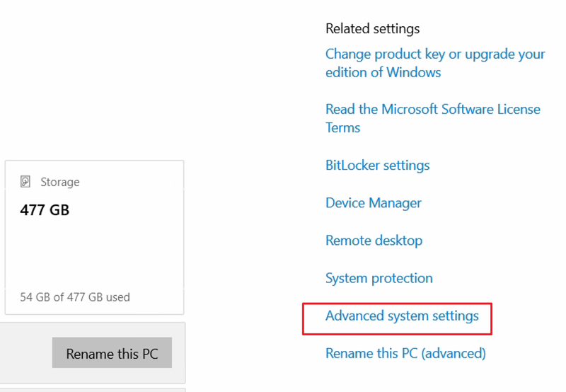Open Advanced system settings link
The width and height of the screenshot is (566, 392).
coord(402,316)
